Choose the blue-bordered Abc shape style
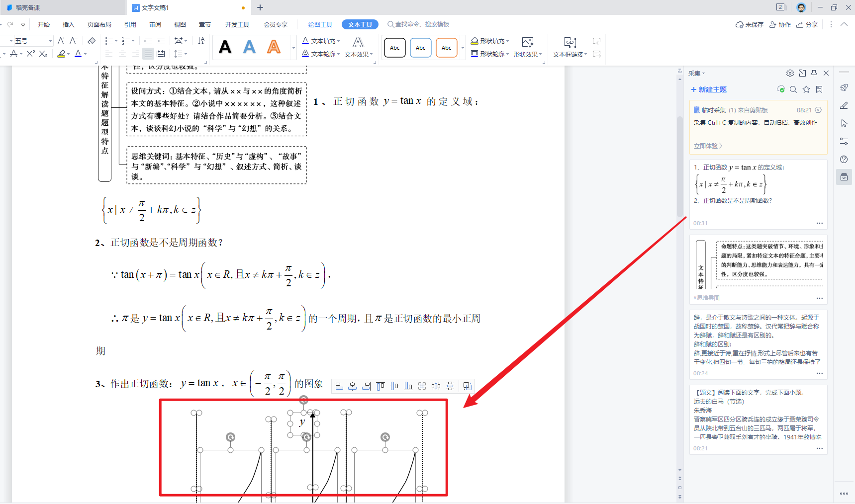This screenshot has width=855, height=504. (x=421, y=48)
